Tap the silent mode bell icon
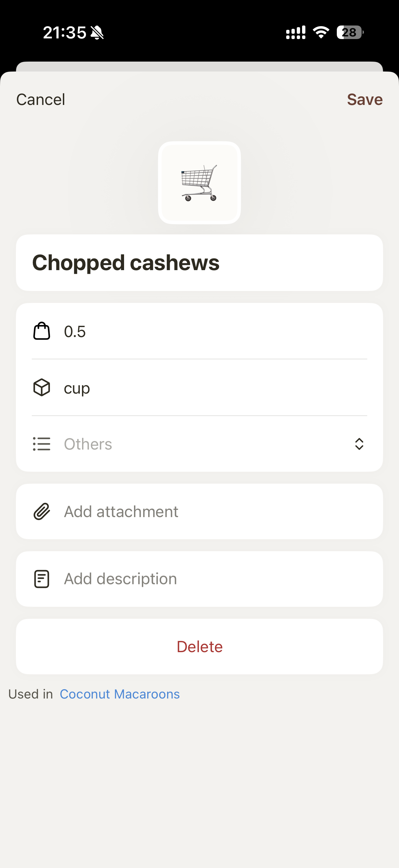 97,33
